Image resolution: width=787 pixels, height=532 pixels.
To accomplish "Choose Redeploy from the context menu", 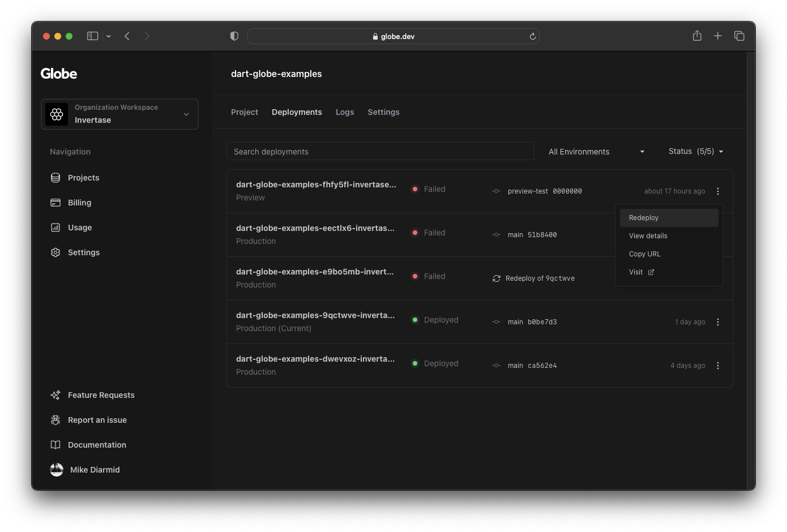I will coord(669,218).
